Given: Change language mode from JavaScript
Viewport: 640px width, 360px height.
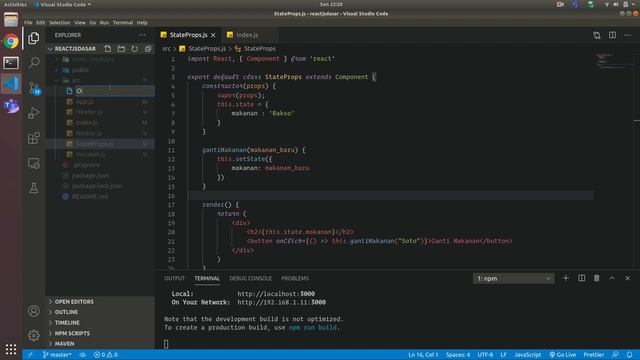Looking at the screenshot, I should tap(527, 354).
